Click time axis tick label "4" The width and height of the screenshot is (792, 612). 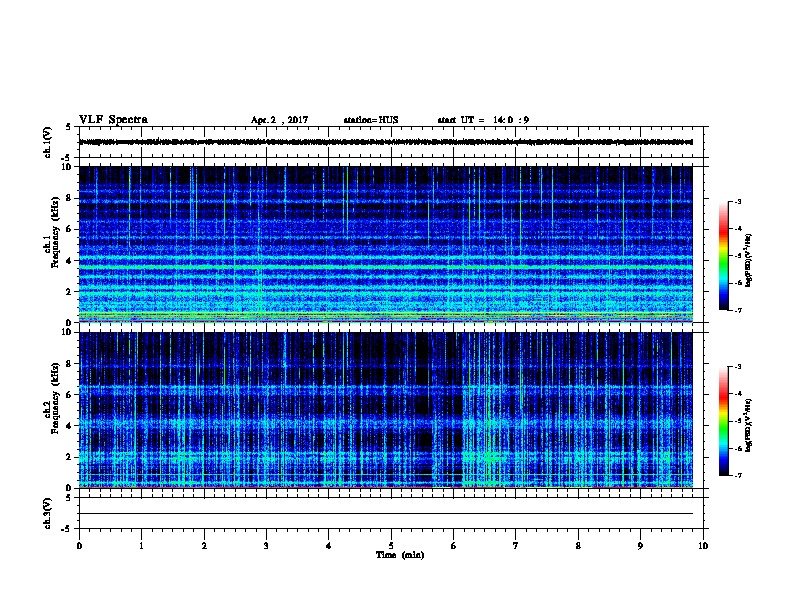point(329,546)
